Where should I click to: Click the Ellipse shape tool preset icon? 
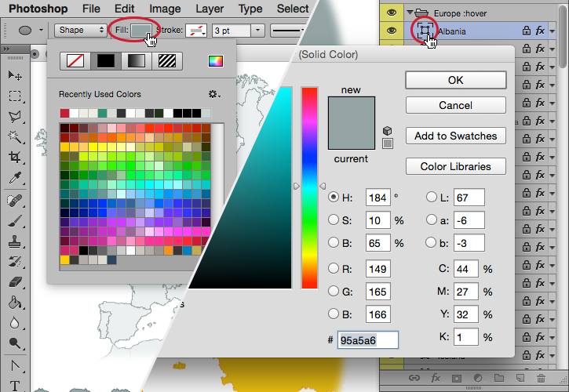(x=25, y=30)
